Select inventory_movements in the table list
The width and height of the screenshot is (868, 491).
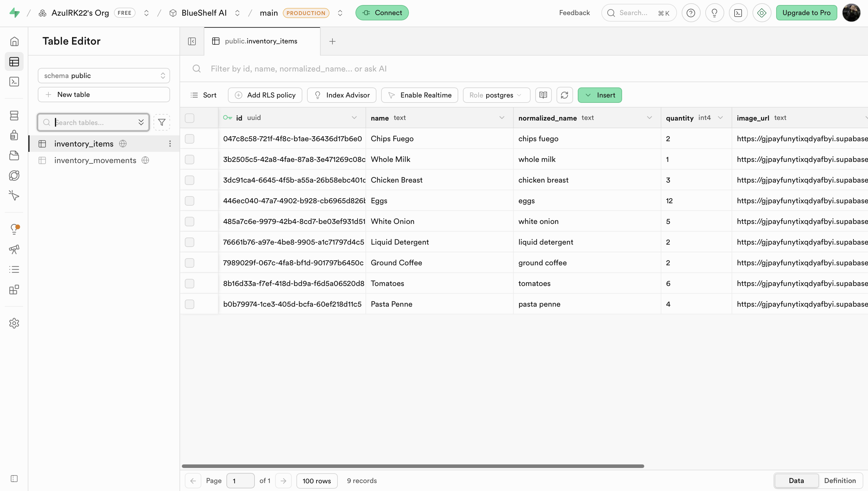pyautogui.click(x=104, y=160)
